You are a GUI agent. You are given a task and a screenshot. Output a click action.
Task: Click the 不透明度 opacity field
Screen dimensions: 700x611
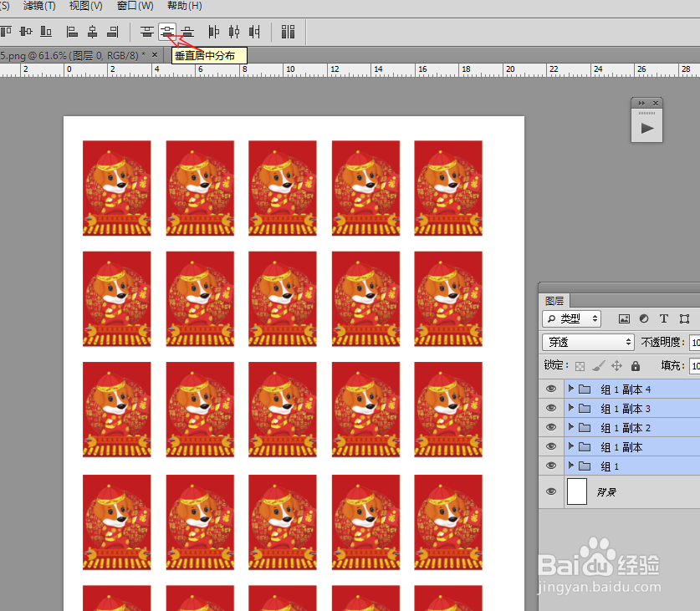(694, 343)
